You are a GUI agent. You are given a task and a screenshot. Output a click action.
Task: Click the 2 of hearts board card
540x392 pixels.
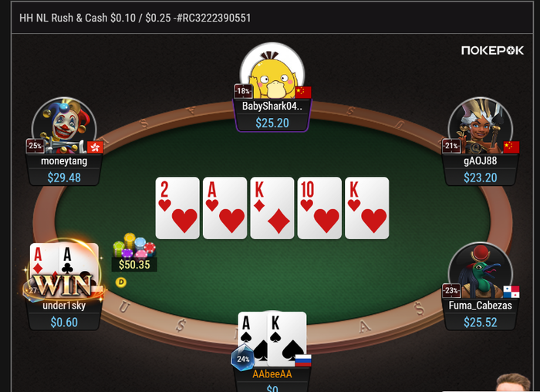click(x=177, y=208)
